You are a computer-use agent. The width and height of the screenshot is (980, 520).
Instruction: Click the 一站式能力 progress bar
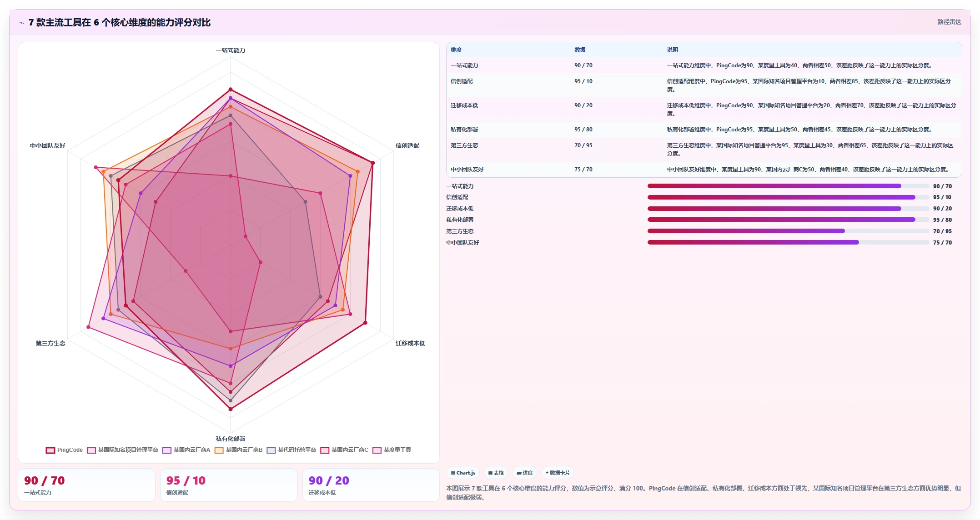coord(788,186)
